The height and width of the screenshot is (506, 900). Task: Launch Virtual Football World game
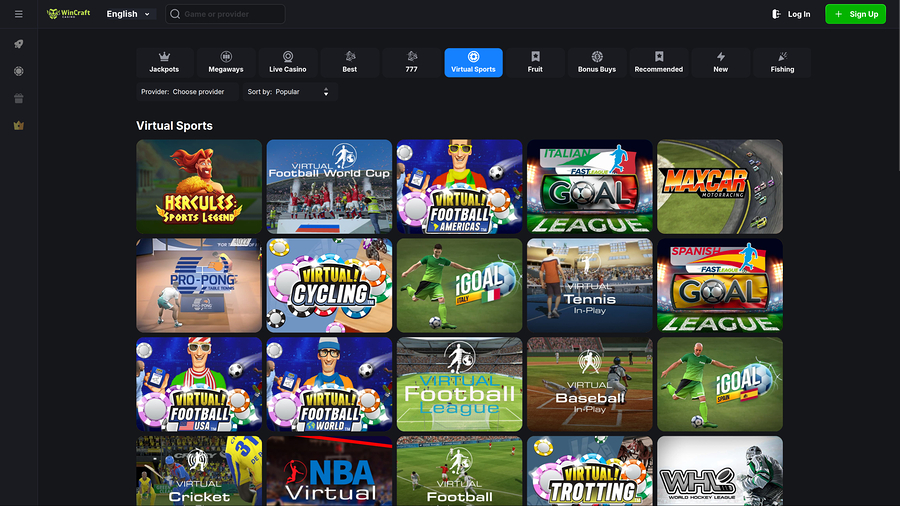click(329, 384)
